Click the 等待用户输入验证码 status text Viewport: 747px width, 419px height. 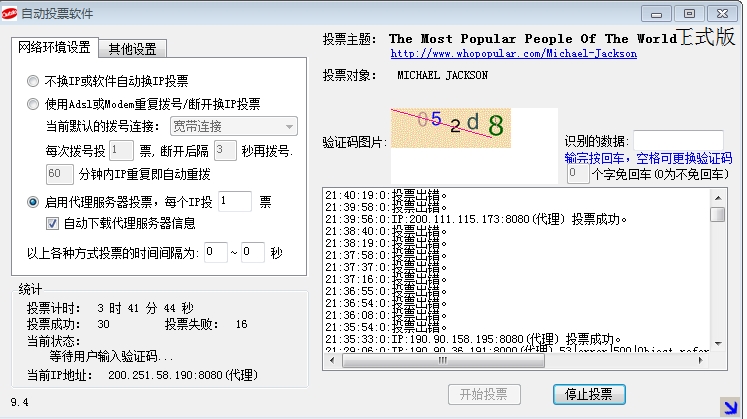tap(111, 356)
